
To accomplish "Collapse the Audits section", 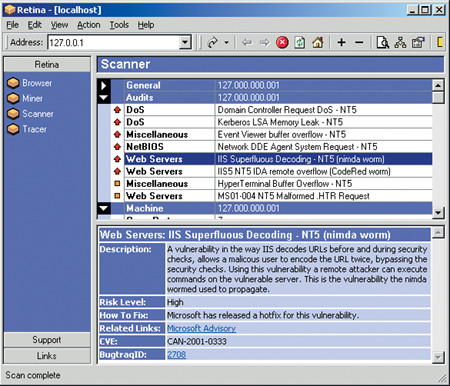I will [x=104, y=98].
